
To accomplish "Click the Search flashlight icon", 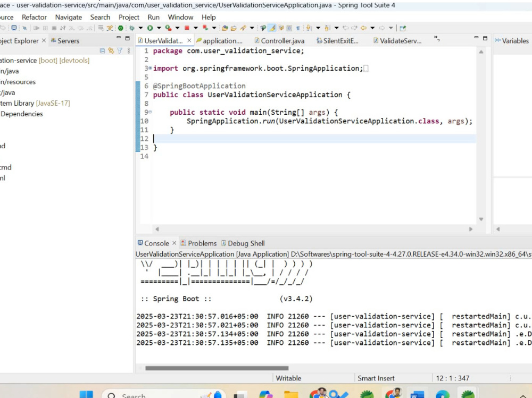I will 243,28.
